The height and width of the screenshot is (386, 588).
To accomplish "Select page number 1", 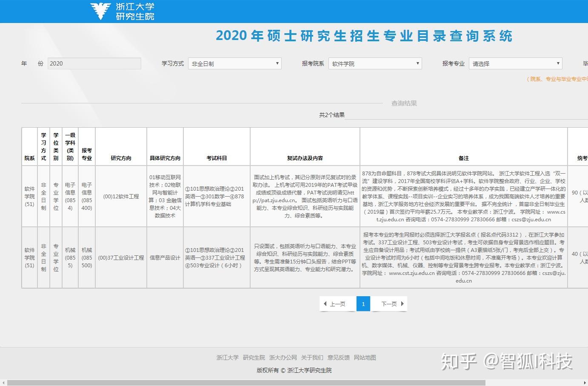I will 363,304.
